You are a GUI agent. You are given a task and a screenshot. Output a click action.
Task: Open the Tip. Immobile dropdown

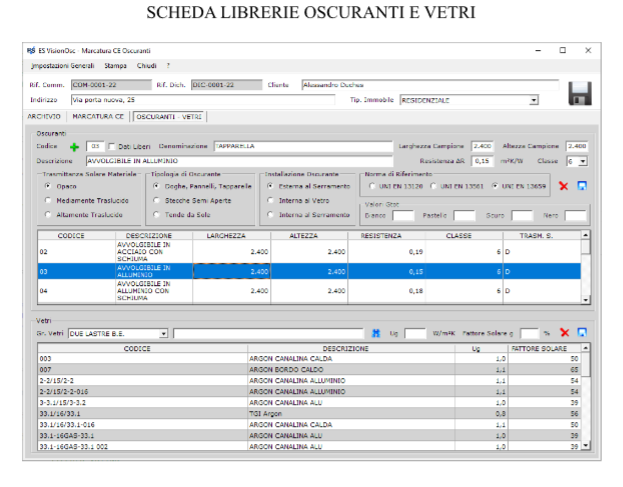pyautogui.click(x=534, y=100)
